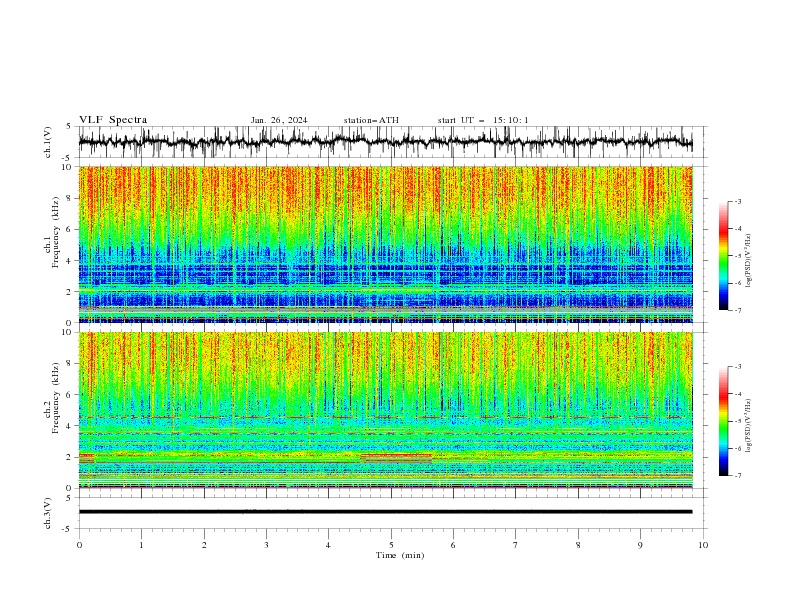Click time axis tick label '7'
This screenshot has width=792, height=612.
click(516, 545)
